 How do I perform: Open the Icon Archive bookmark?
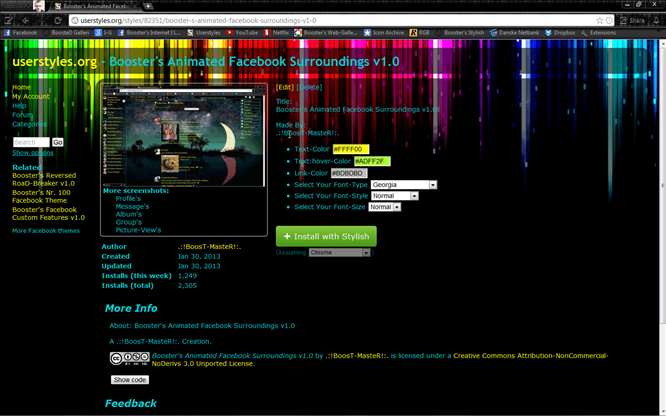(384, 33)
